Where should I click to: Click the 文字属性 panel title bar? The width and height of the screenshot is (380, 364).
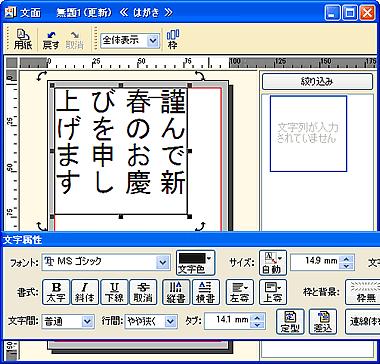click(190, 240)
